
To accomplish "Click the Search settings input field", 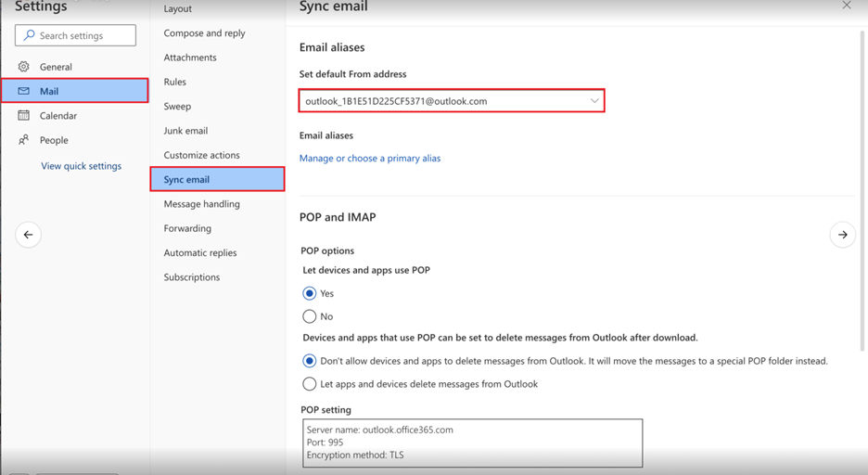I will pyautogui.click(x=85, y=35).
